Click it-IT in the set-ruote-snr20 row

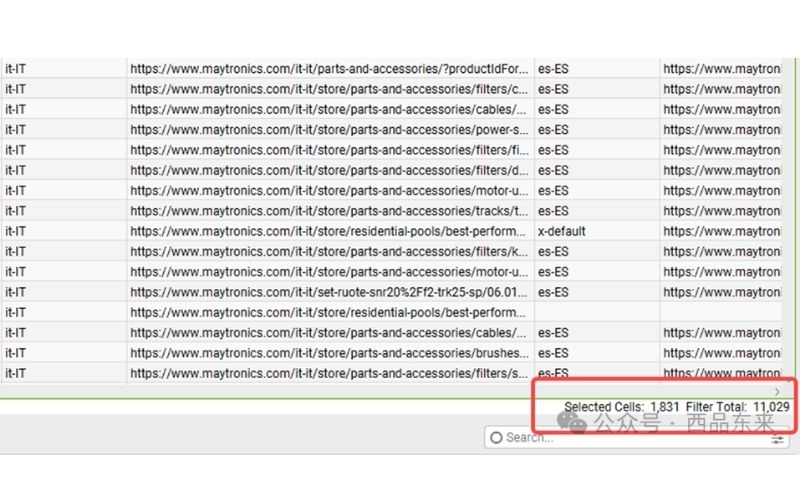click(x=15, y=292)
